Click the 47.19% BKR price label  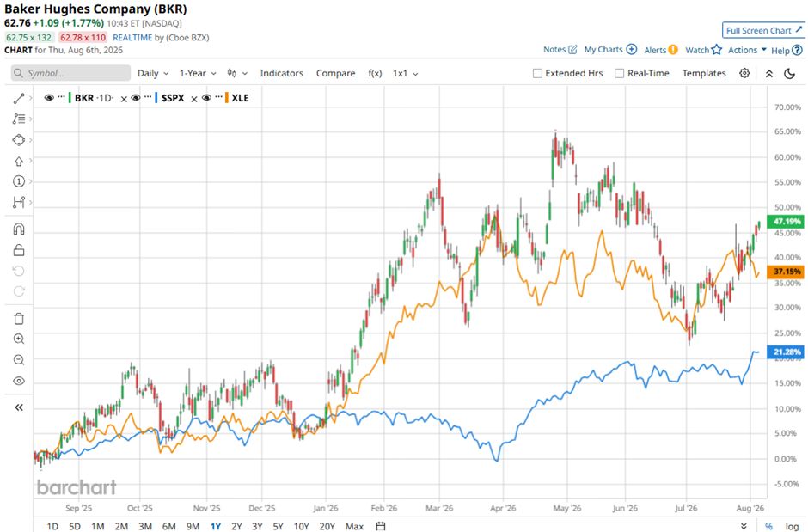click(x=786, y=222)
